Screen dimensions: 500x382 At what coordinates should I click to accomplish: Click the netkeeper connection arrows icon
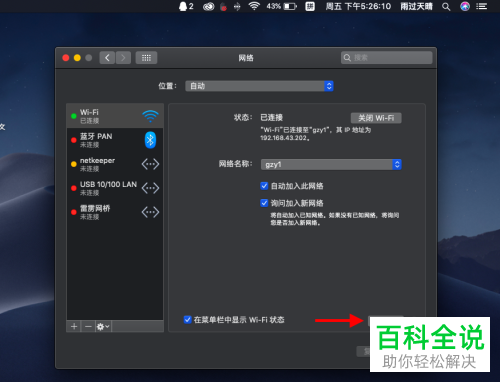(150, 164)
